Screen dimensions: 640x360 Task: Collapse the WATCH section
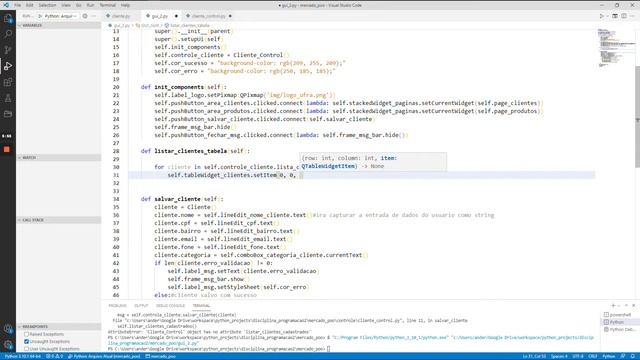tap(59, 158)
